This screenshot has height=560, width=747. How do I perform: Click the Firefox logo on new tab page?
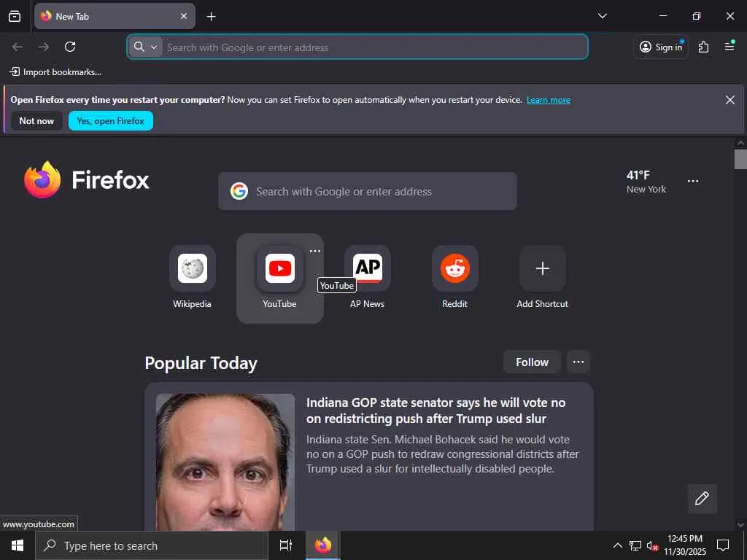[87, 180]
